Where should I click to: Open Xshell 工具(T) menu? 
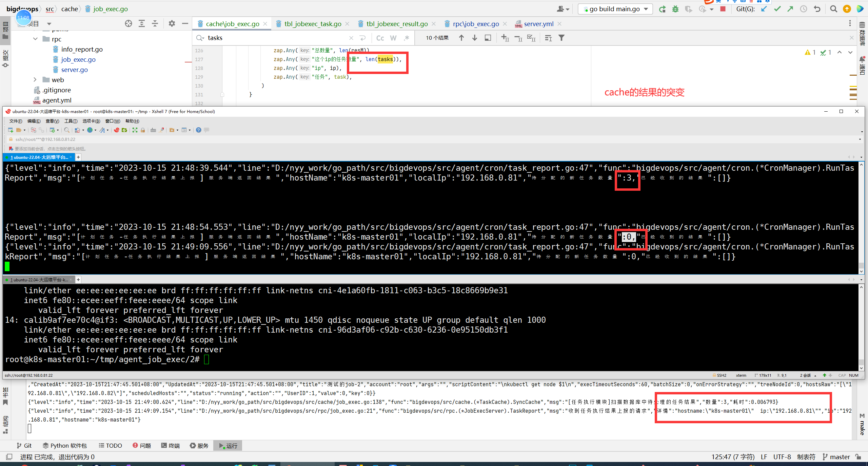pyautogui.click(x=71, y=121)
